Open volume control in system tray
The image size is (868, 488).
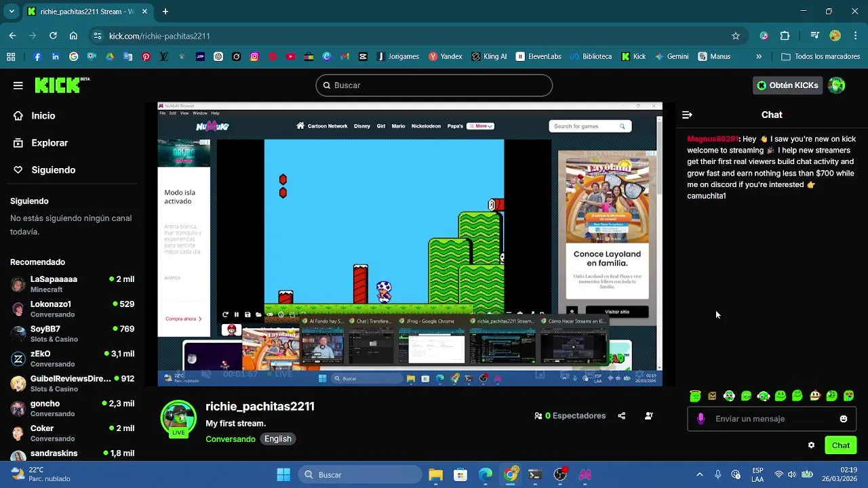click(x=793, y=474)
